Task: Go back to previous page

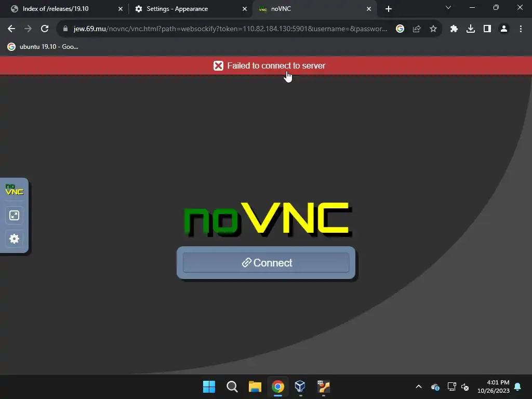Action: (11, 29)
